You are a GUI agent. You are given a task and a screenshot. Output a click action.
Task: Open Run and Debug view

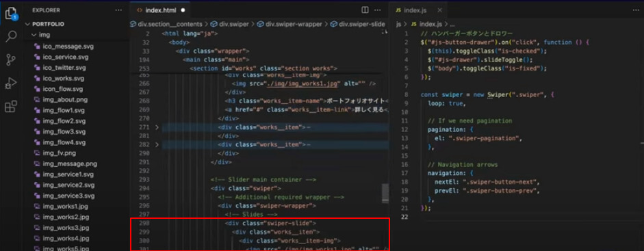pyautogui.click(x=11, y=83)
